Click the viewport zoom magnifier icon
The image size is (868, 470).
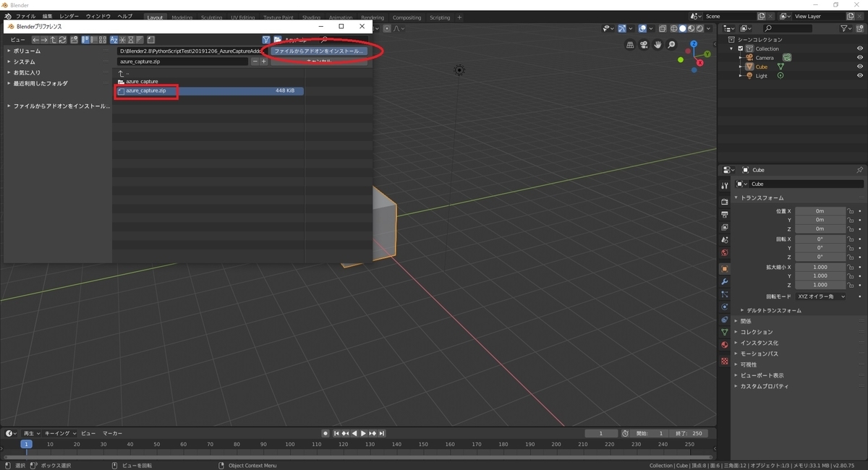671,45
